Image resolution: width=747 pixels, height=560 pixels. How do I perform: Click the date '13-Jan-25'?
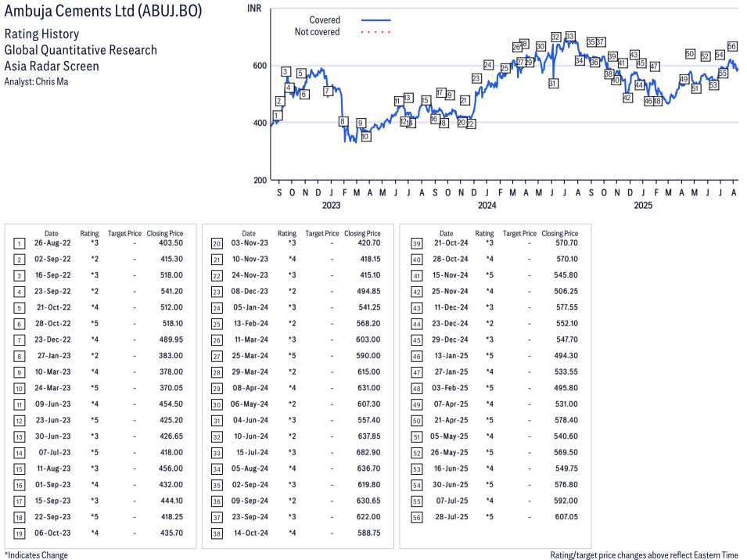[451, 356]
